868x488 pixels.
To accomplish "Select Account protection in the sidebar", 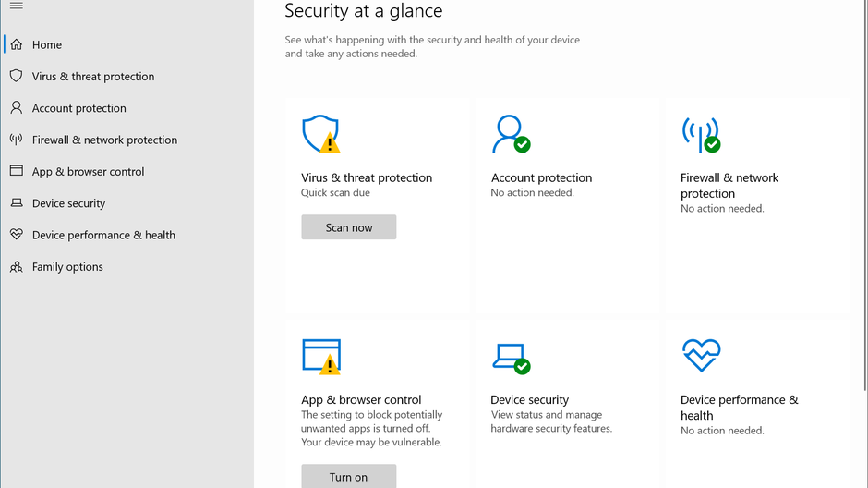I will (78, 108).
